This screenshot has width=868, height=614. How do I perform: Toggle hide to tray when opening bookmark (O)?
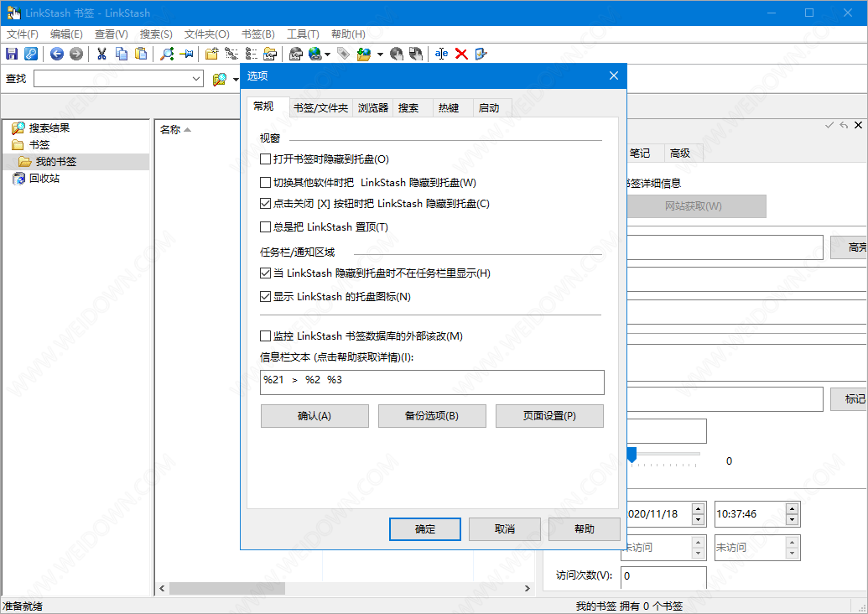pos(265,159)
